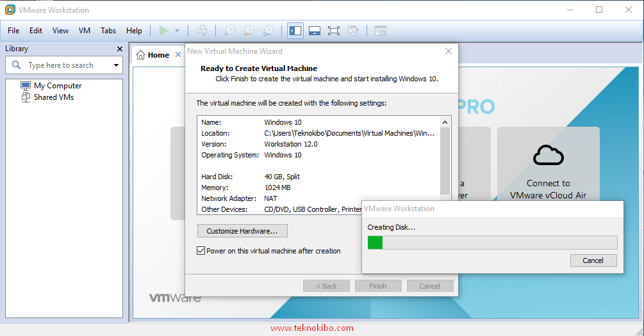Click the Workstation 12.0 version value
Image resolution: width=644 pixels, height=336 pixels.
click(x=291, y=144)
